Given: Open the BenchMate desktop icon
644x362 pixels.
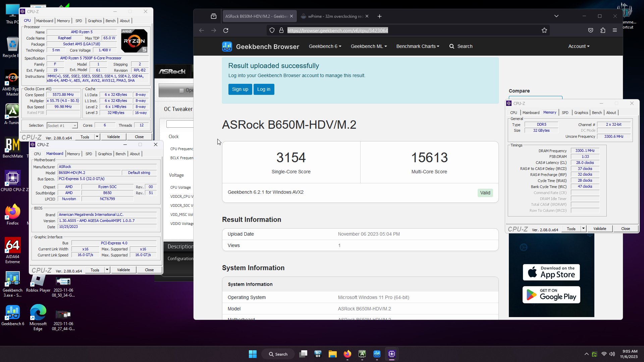Looking at the screenshot, I should click(13, 148).
